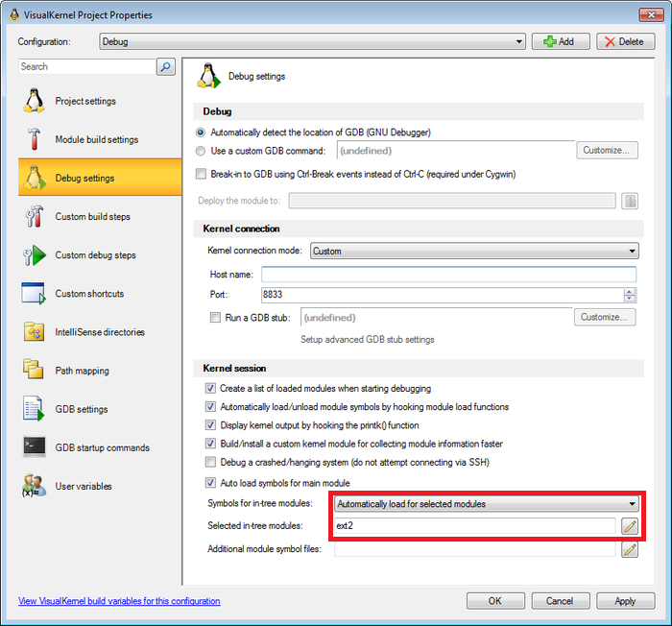Click the Debug settings penguin icon in sidebar

(x=34, y=178)
